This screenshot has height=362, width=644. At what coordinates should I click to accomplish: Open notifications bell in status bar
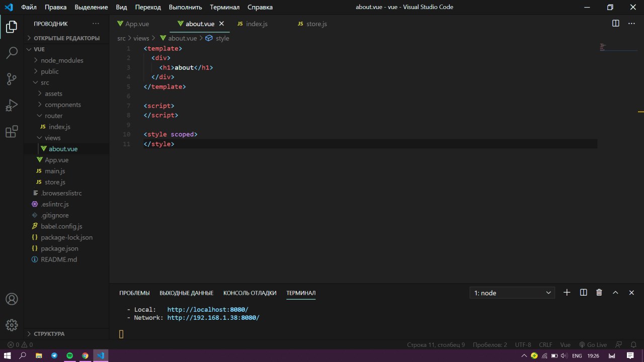[x=632, y=345]
